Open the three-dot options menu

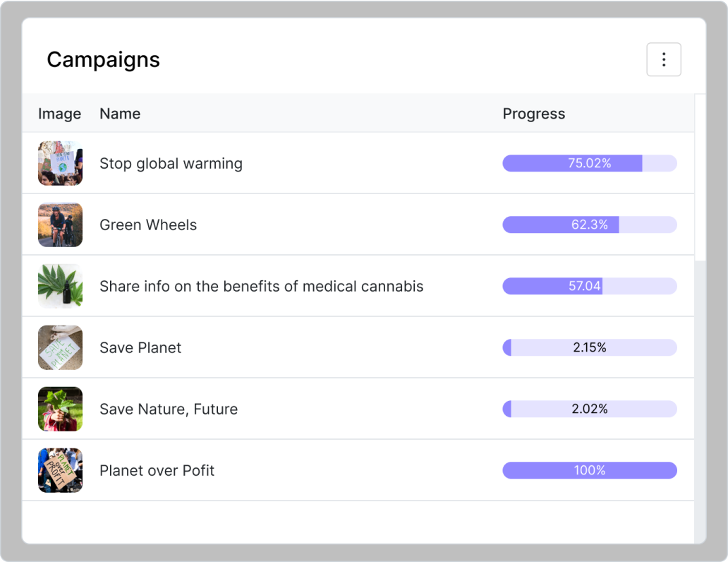click(663, 59)
